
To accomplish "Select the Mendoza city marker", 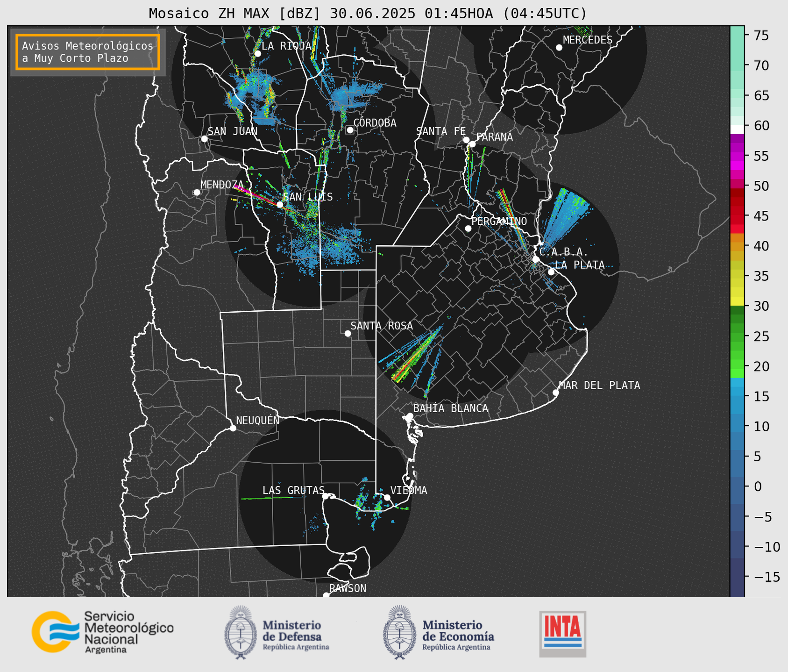I will [x=197, y=193].
